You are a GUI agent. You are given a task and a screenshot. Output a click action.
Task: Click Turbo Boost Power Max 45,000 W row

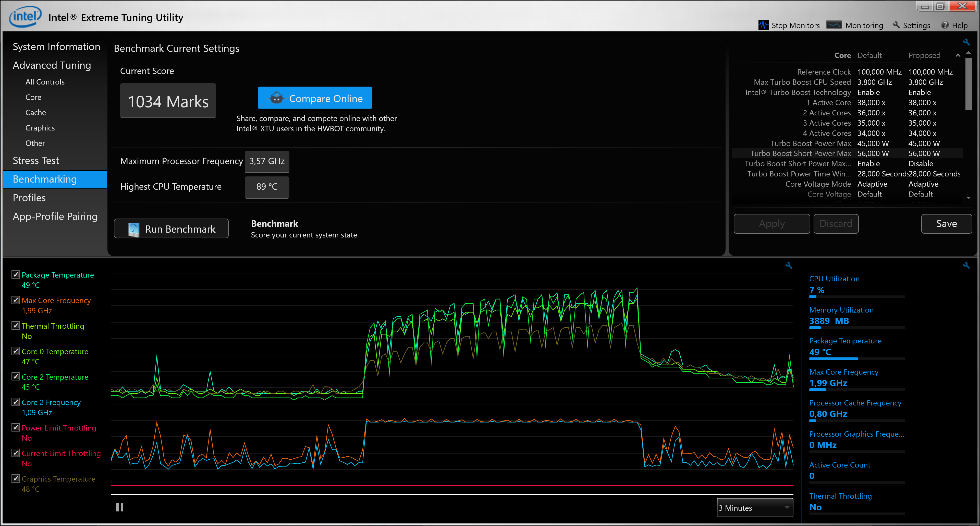[847, 144]
